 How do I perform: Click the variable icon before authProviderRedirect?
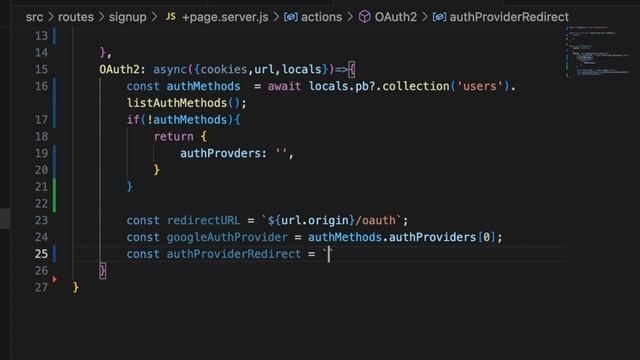pyautogui.click(x=439, y=17)
